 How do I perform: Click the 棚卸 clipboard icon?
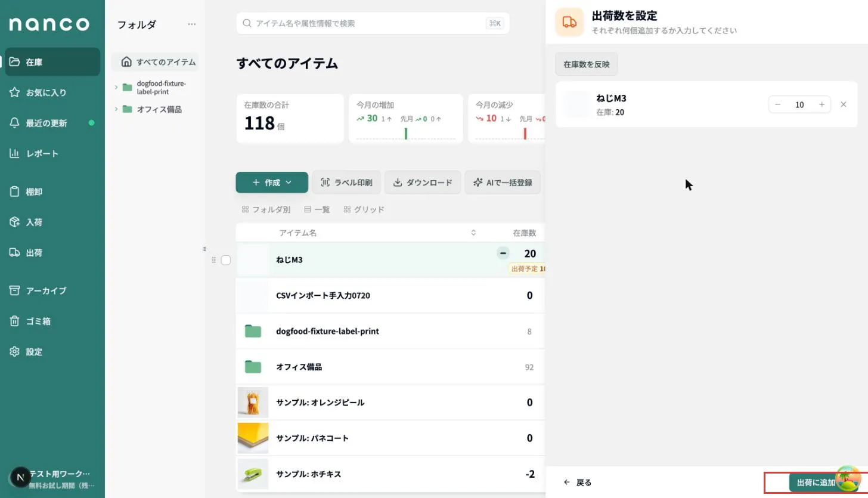click(x=15, y=191)
